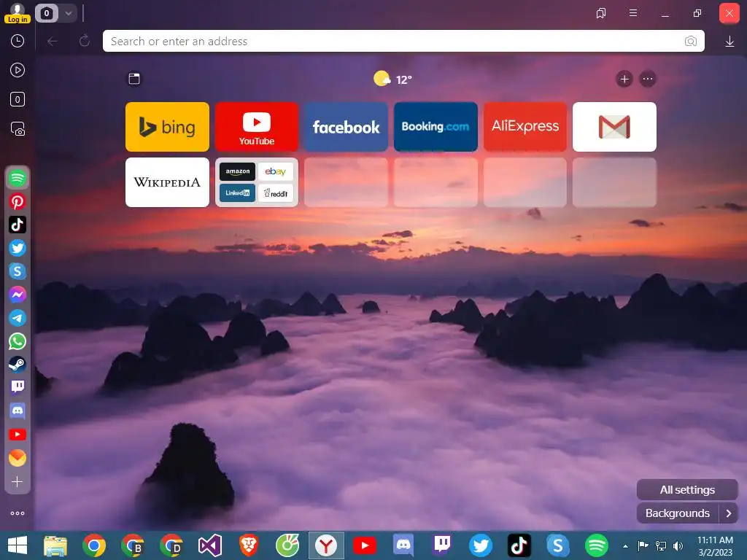Viewport: 747px width, 560px height.
Task: Open the screenshot capture tool in the sidebar
Action: [x=18, y=129]
